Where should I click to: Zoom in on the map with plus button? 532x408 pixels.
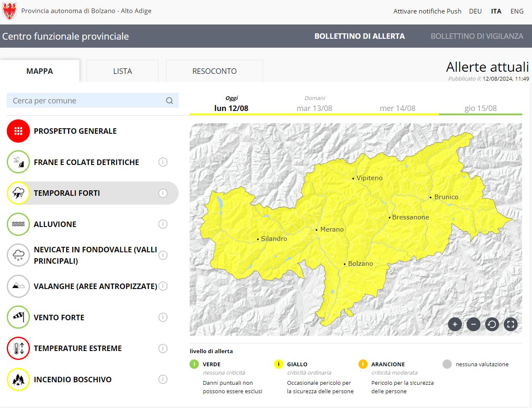(455, 324)
